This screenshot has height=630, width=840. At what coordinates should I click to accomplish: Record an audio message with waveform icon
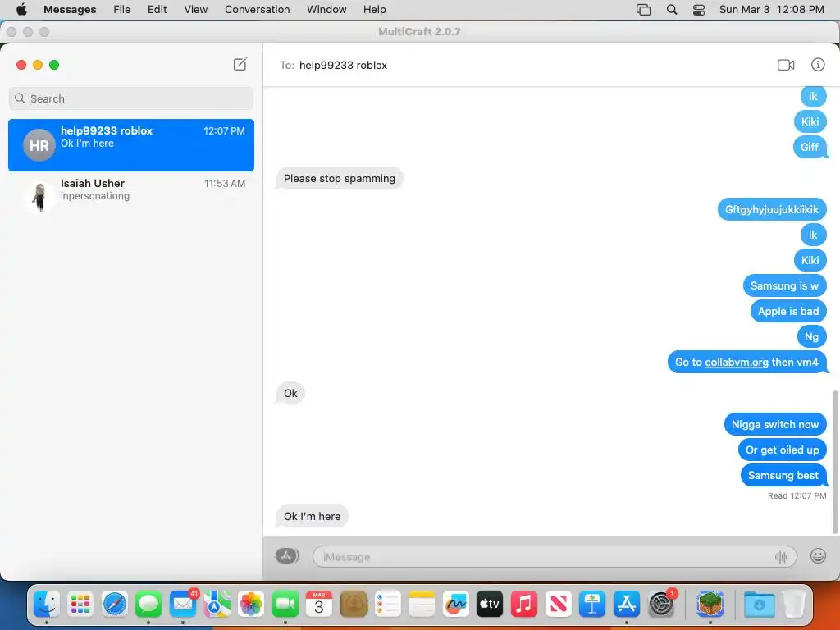(781, 557)
